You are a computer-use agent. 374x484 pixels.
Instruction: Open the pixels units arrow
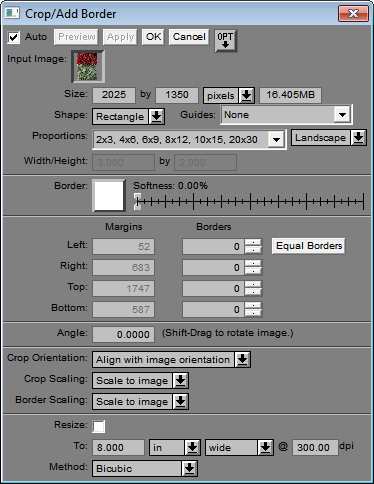247,95
